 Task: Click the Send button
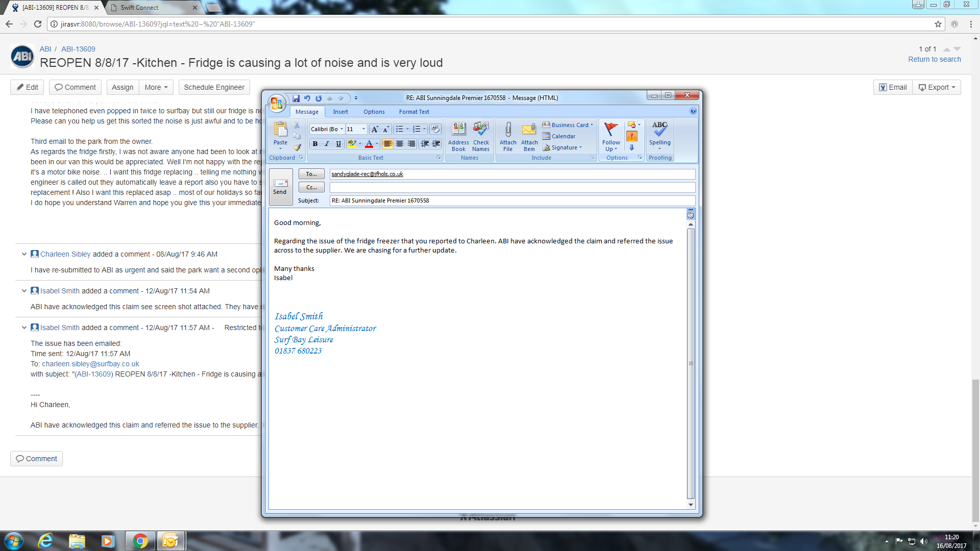(x=280, y=187)
